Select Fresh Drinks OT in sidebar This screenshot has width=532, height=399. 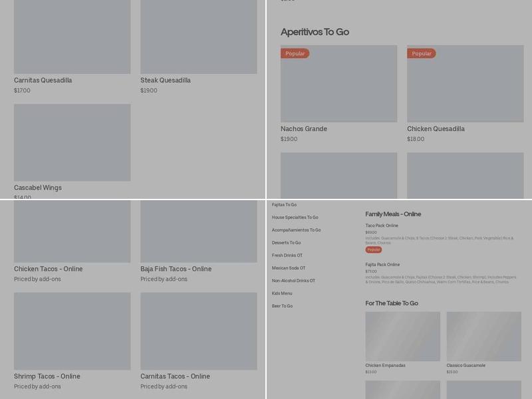click(287, 255)
